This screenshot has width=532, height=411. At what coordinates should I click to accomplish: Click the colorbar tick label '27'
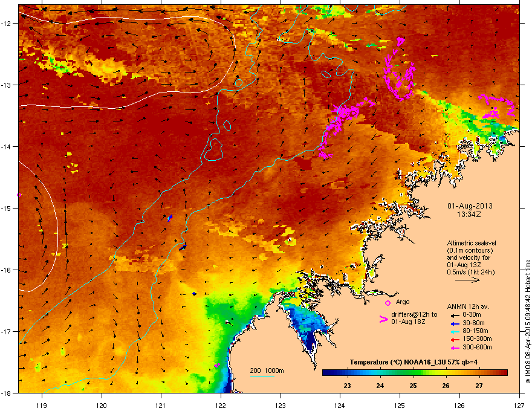[479, 386]
